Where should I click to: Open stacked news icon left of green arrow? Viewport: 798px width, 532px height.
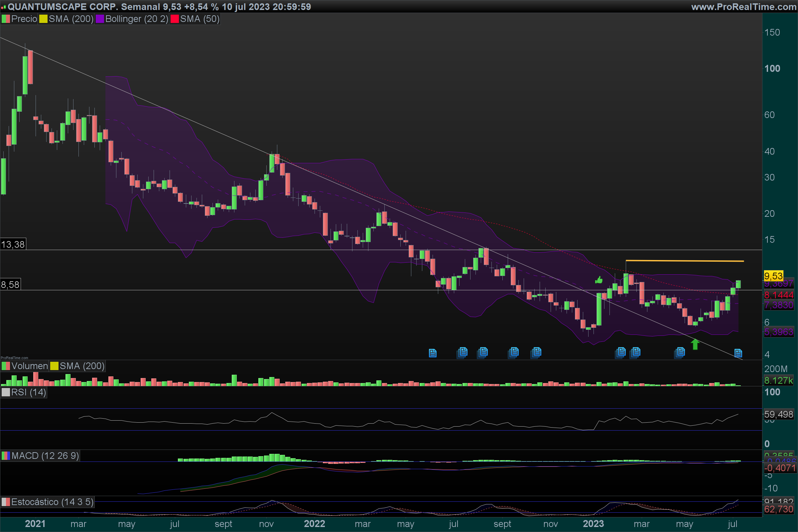coord(680,352)
